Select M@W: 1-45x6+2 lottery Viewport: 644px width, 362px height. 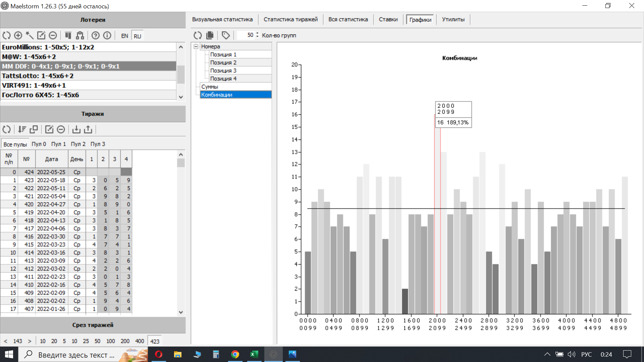click(x=89, y=57)
